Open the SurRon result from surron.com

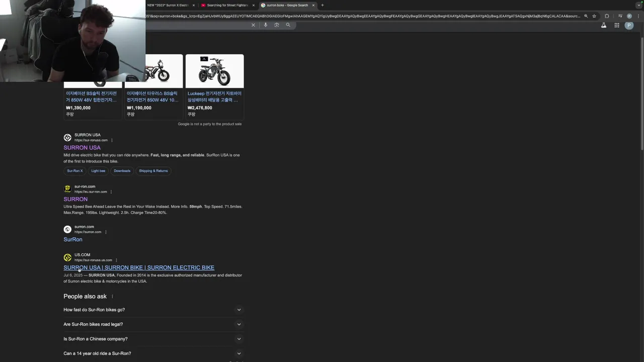73,239
